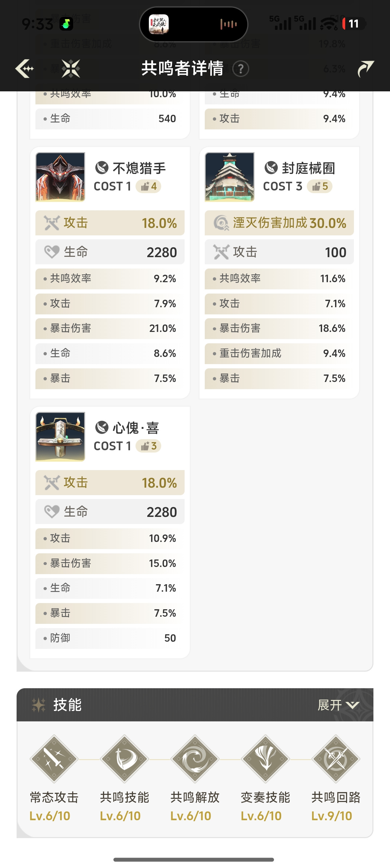Select the 封庭械囿 echo thumbnail
Viewport: 390px width, 868px height.
point(230,177)
